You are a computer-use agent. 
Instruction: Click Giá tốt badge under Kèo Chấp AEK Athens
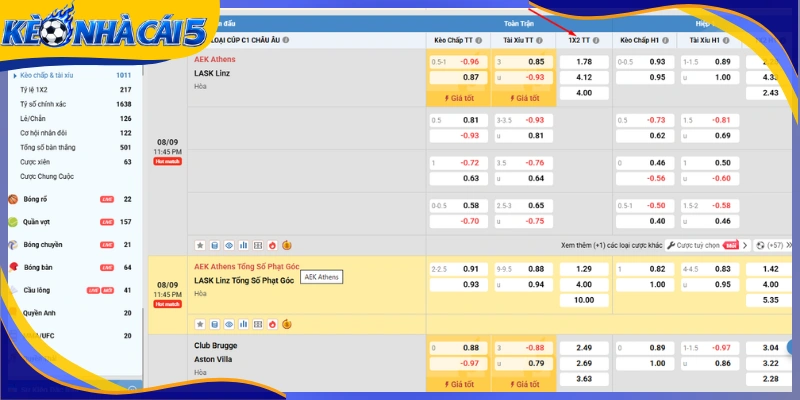[x=458, y=98]
